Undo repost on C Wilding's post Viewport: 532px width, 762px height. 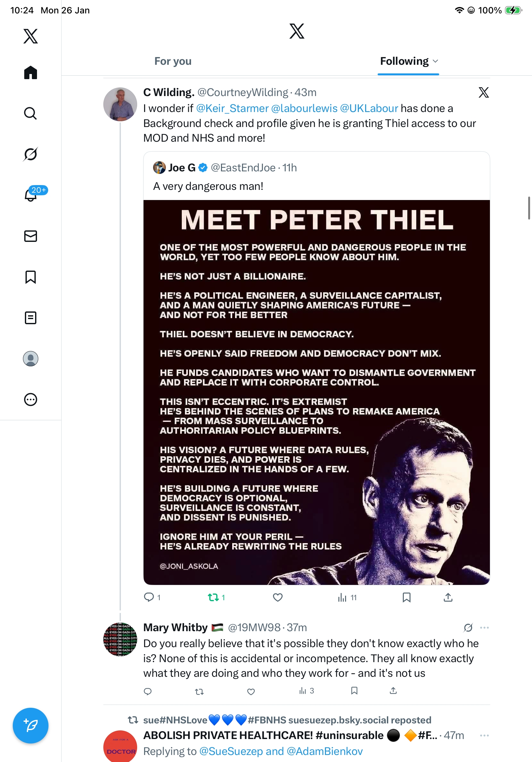point(213,597)
